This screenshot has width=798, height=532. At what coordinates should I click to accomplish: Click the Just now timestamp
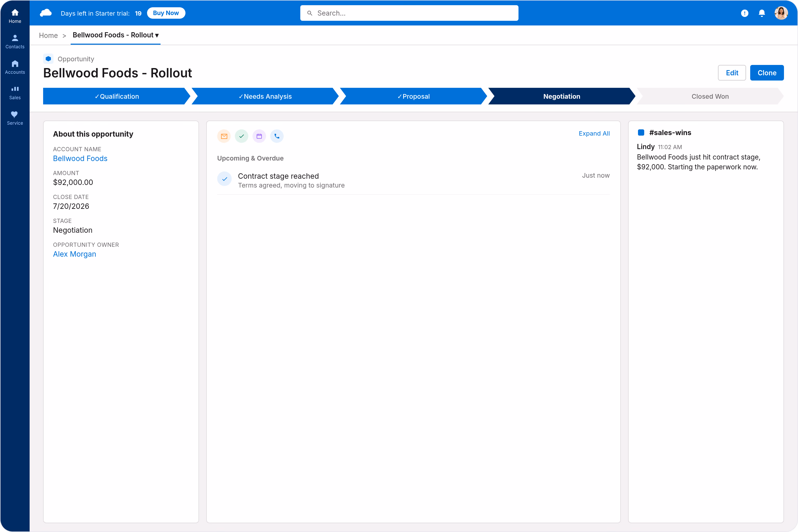point(596,175)
